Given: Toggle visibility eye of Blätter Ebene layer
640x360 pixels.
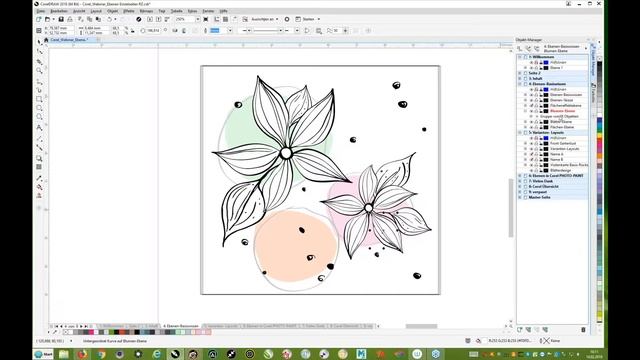Looking at the screenshot, I should (x=531, y=122).
